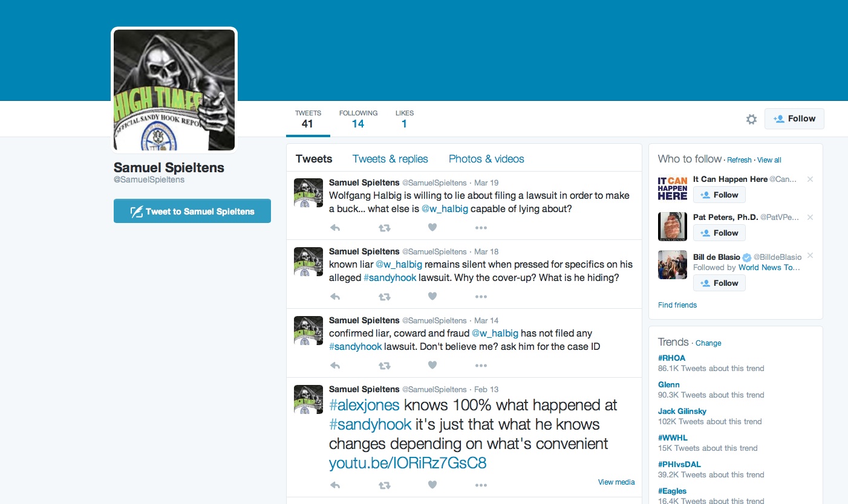
Task: Click the Samuel Spieltens profile picture
Action: coord(174,90)
